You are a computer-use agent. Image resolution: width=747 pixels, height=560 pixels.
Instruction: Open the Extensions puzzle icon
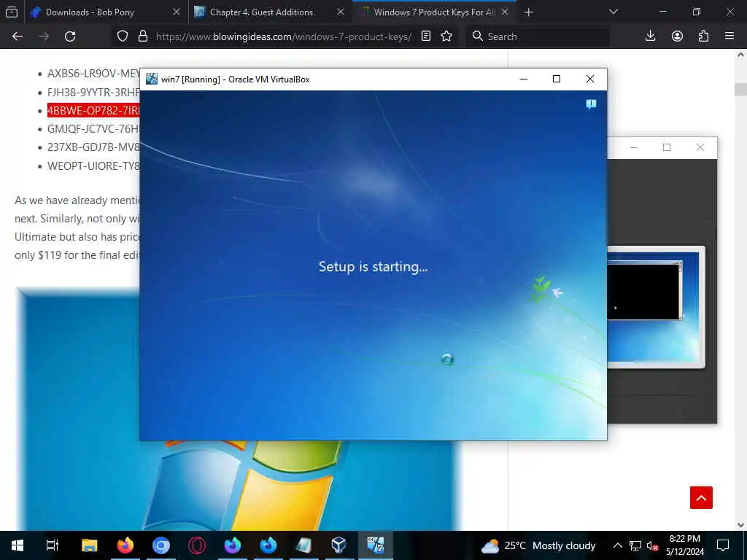click(703, 36)
